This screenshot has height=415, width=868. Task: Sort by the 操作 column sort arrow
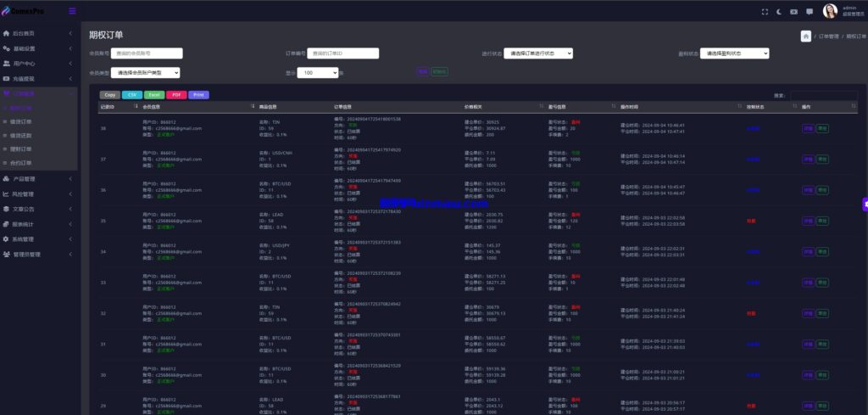853,106
